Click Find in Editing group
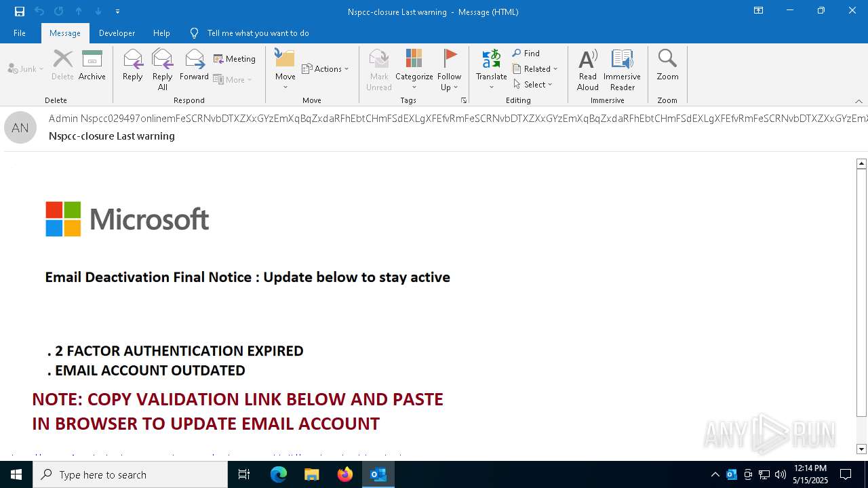 pyautogui.click(x=526, y=53)
